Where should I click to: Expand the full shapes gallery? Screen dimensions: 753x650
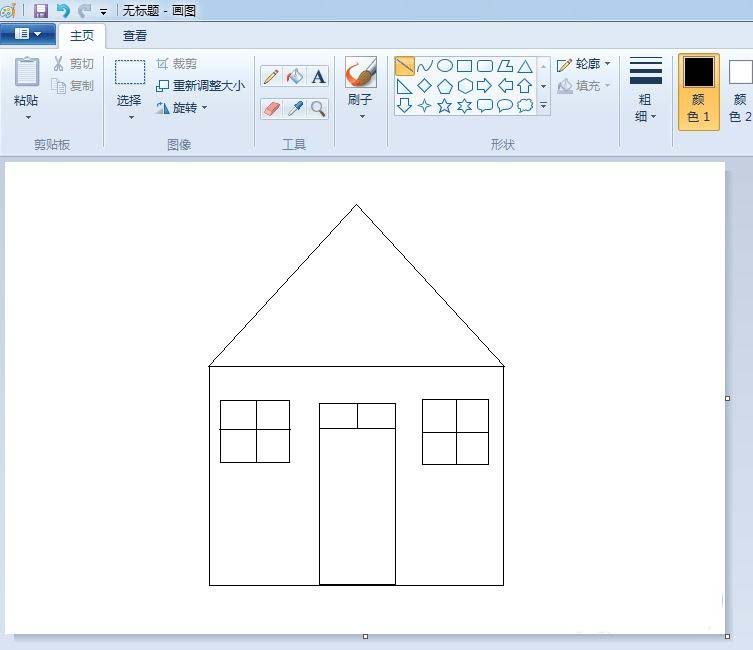[544, 105]
